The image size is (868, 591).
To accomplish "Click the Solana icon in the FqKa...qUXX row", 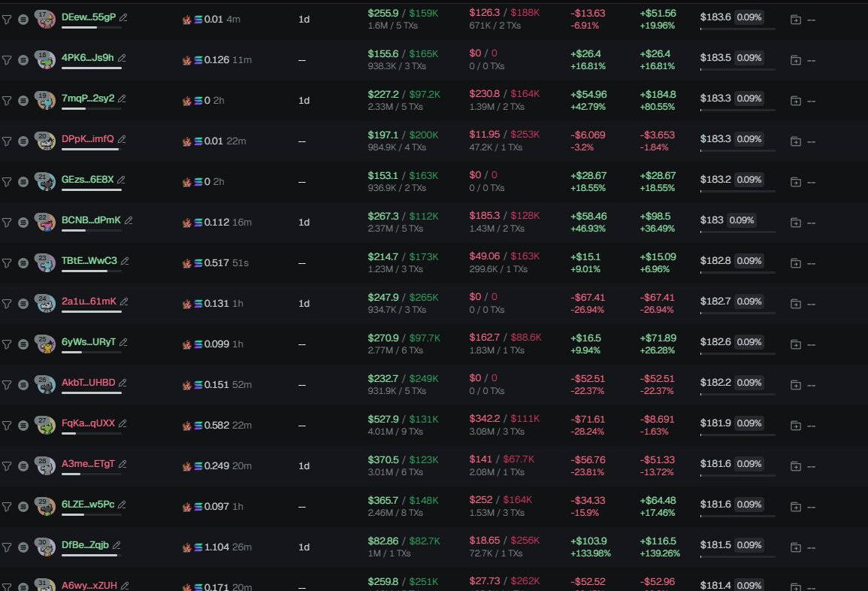I will click(198, 426).
